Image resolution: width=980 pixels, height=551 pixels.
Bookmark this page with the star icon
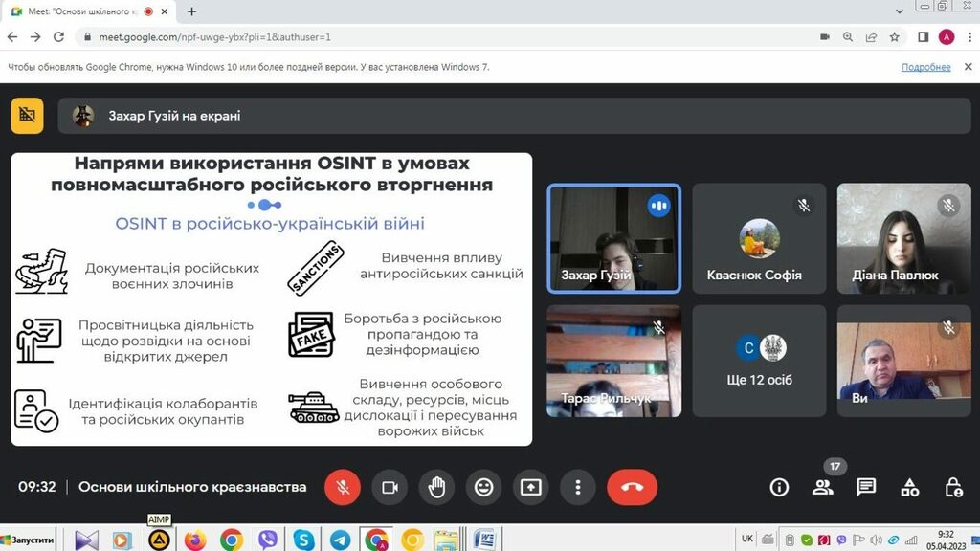[895, 37]
